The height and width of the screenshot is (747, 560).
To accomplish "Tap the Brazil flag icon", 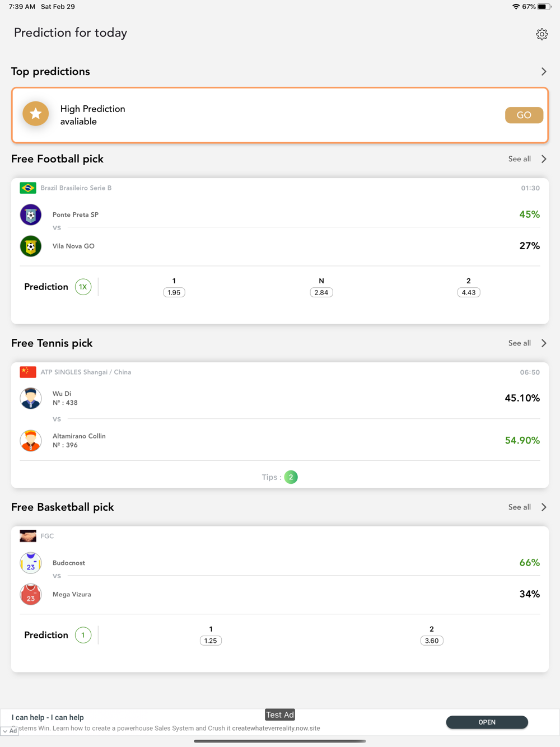I will 28,188.
